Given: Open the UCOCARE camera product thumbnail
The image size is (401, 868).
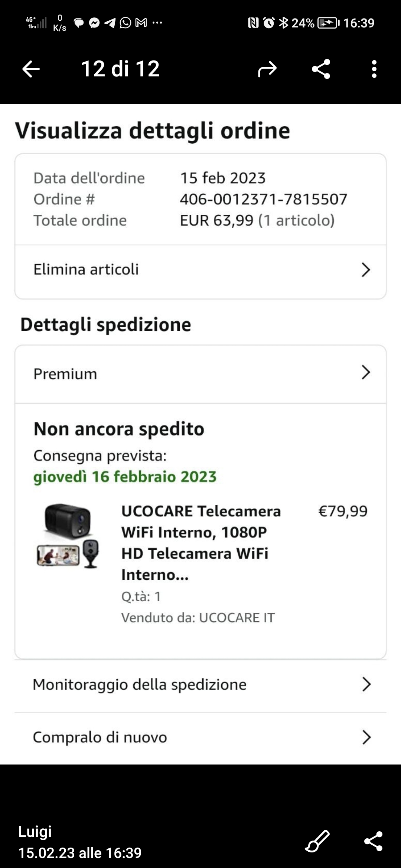Looking at the screenshot, I should click(x=68, y=536).
